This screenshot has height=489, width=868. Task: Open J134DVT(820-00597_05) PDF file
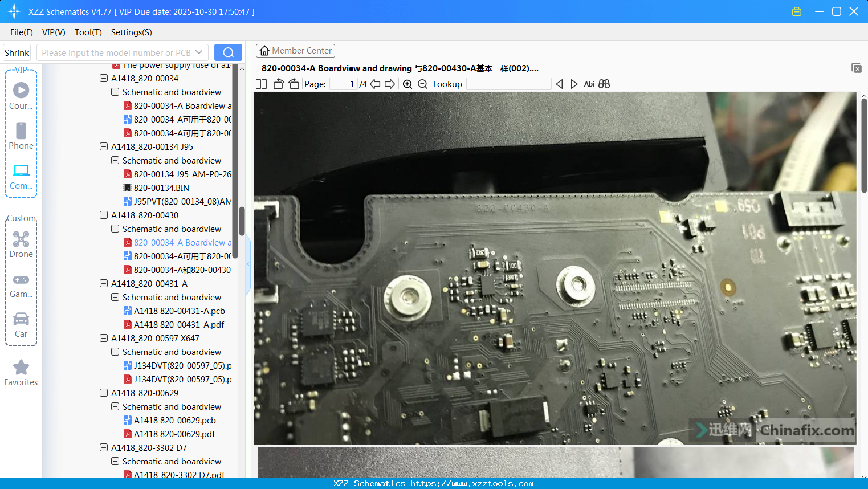click(178, 380)
